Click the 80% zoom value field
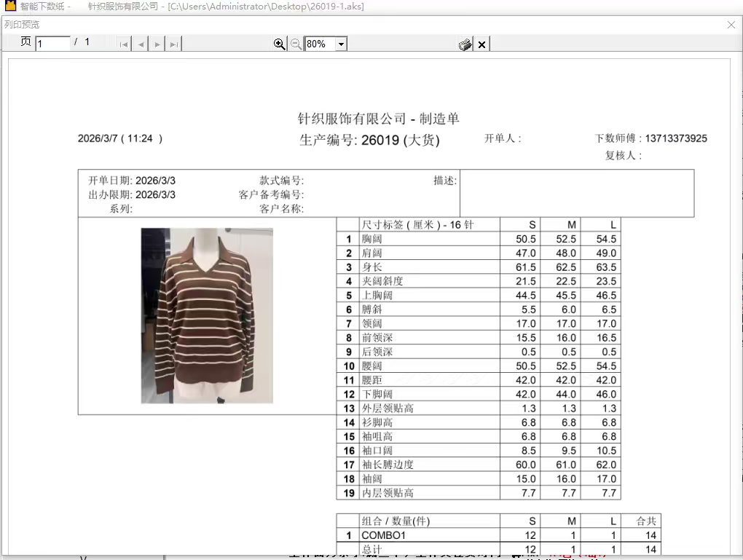 point(319,44)
